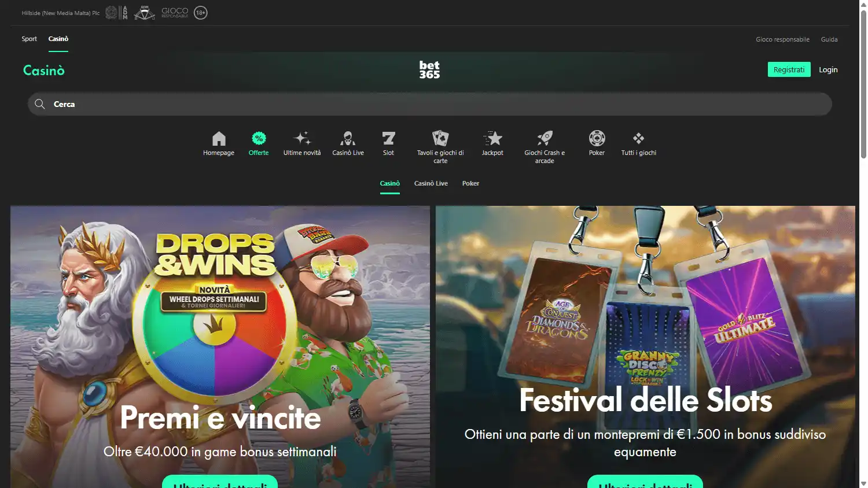The width and height of the screenshot is (868, 488).
Task: Switch to Poker offers sub-tab
Action: point(470,183)
